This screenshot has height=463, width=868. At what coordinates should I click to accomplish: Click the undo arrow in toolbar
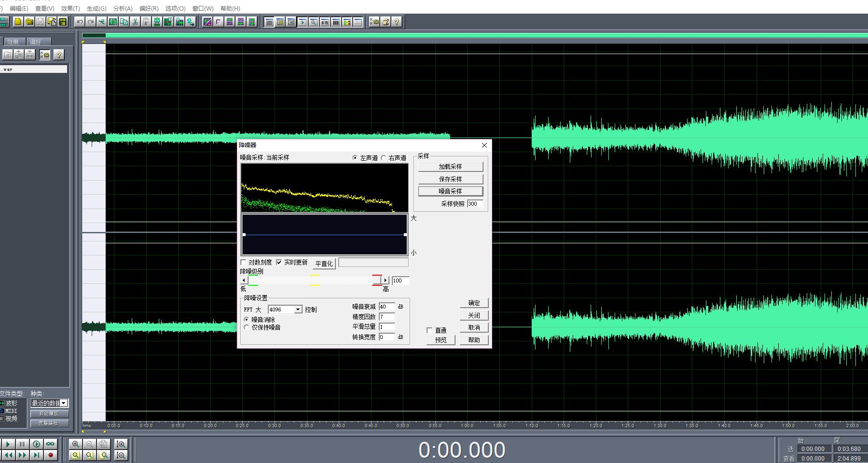coord(80,22)
